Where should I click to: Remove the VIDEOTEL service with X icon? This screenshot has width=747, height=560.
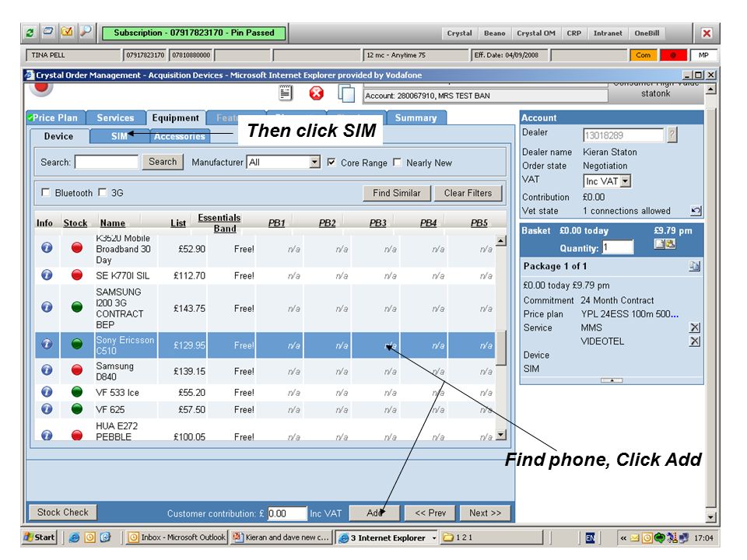point(695,341)
